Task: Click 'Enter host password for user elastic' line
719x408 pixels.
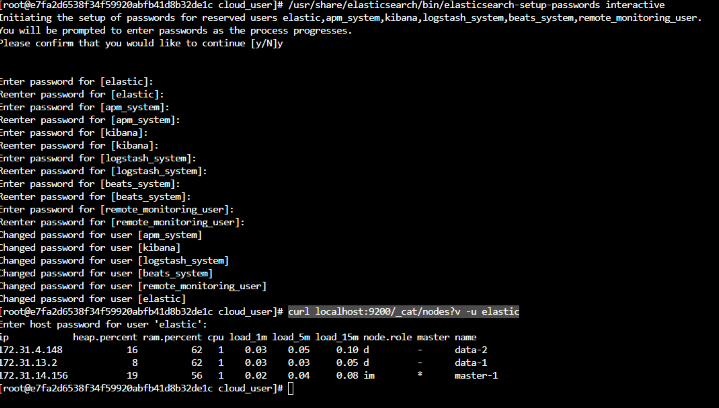Action: tap(104, 325)
